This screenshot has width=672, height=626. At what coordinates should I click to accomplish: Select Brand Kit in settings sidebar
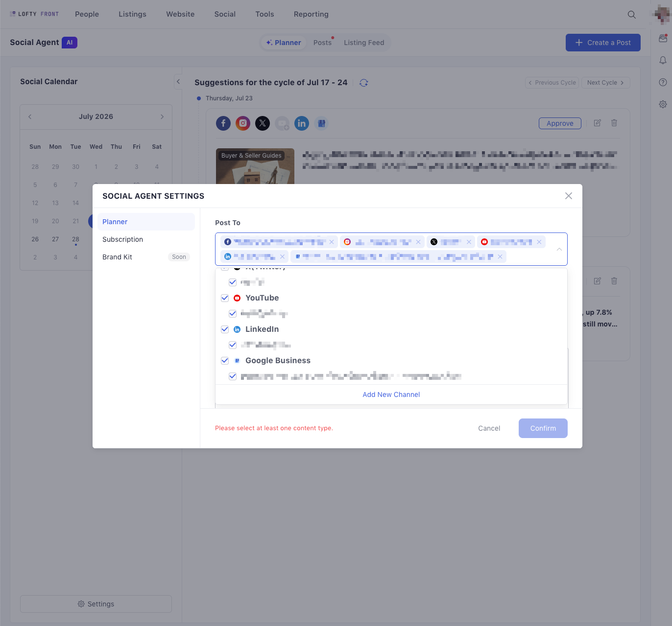click(x=146, y=257)
